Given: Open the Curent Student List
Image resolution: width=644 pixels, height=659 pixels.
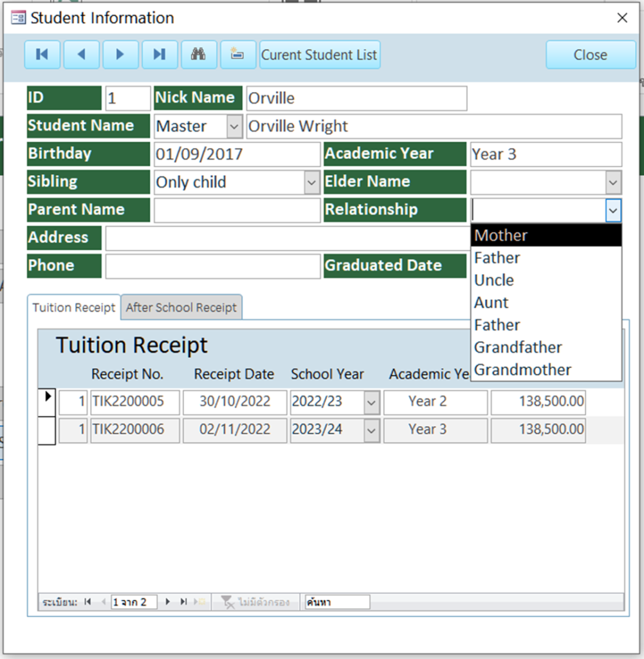Looking at the screenshot, I should pyautogui.click(x=319, y=55).
